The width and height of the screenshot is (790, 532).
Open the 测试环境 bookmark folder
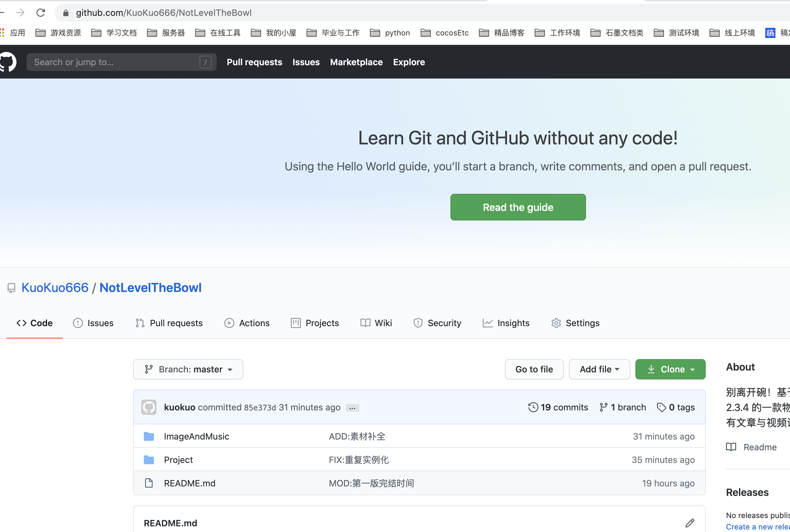click(x=676, y=33)
